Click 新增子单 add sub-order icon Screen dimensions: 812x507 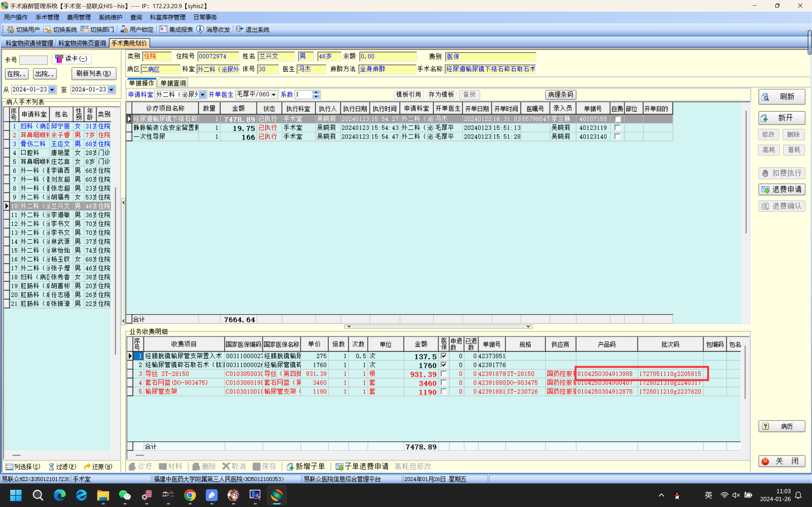(290, 466)
